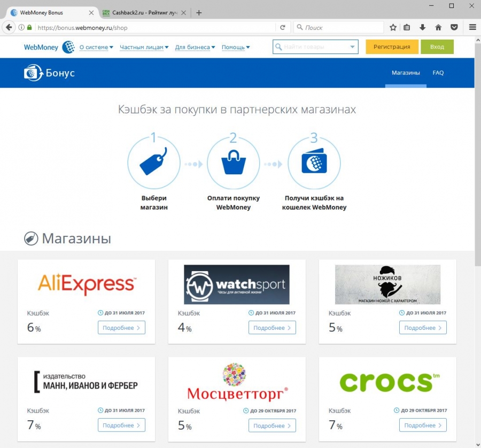Bookmark this page with the star icon

[393, 27]
